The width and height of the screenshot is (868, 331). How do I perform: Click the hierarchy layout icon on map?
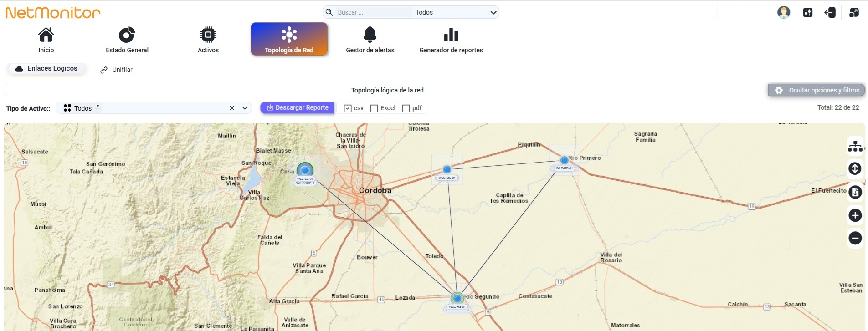coord(855,146)
